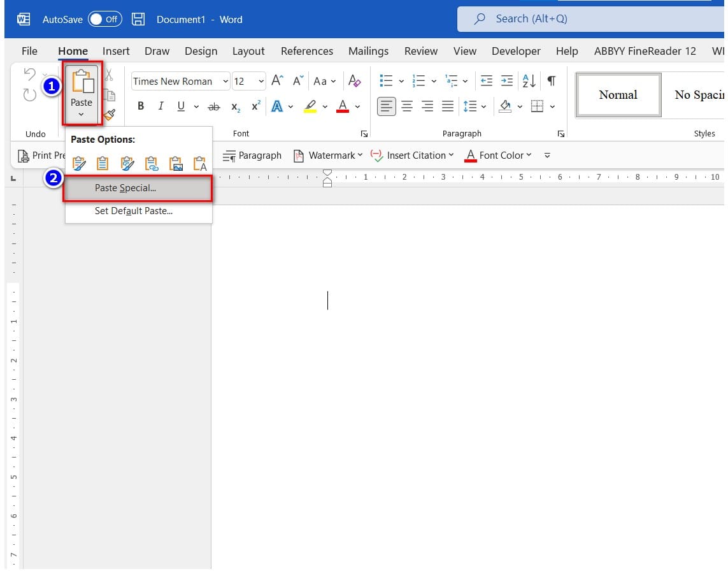Screen dimensions: 728x571
Task: Apply the yellow text highlight color
Action: pos(310,106)
